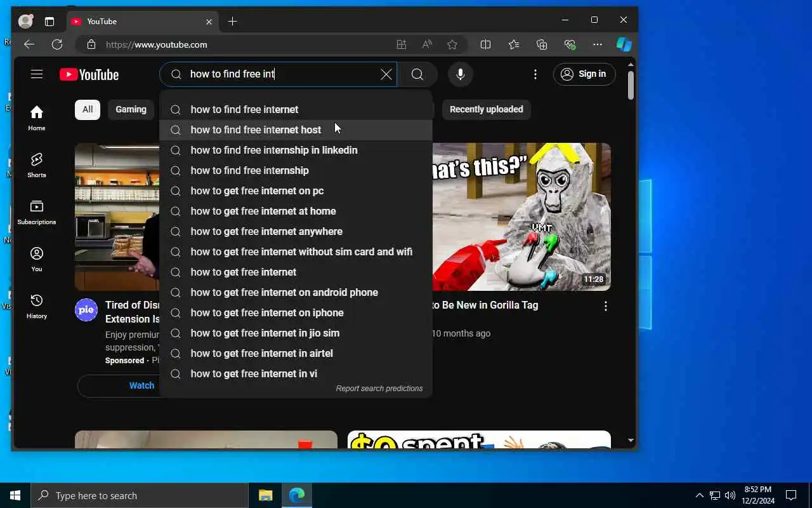Click the magnifier search button

[x=417, y=74]
